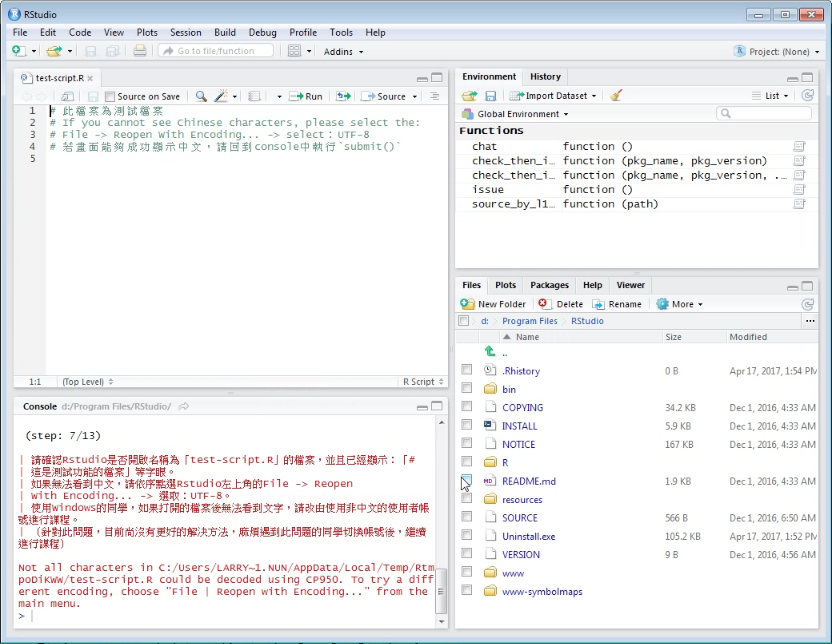Refresh the Files pane listing
Viewport: 832px width, 644px height.
click(807, 304)
